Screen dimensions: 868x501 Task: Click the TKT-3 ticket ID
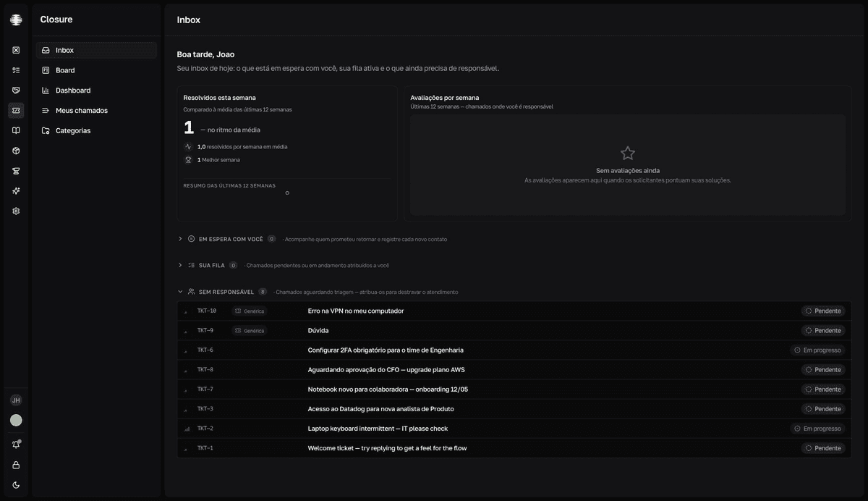[x=205, y=409]
